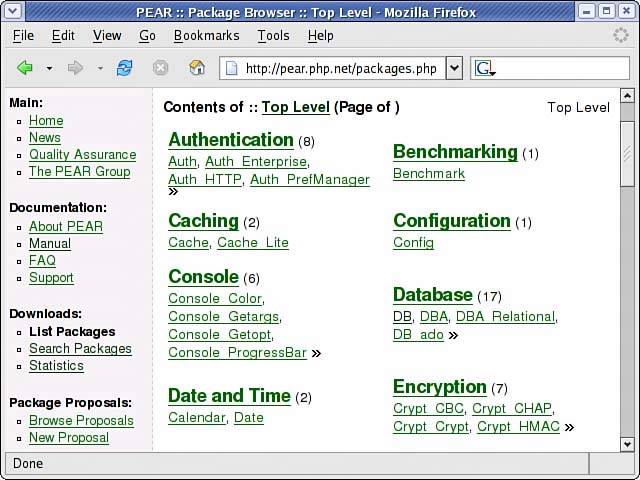The image size is (640, 480).
Task: Expand more Database packages via » arrow
Action: [453, 335]
